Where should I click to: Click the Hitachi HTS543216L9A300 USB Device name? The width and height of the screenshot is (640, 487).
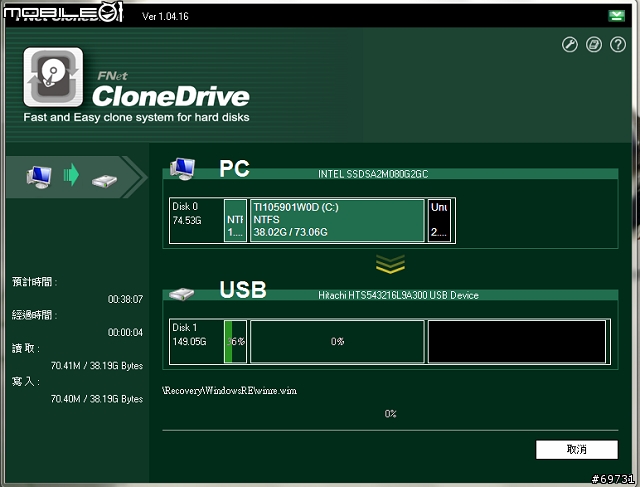tap(398, 295)
